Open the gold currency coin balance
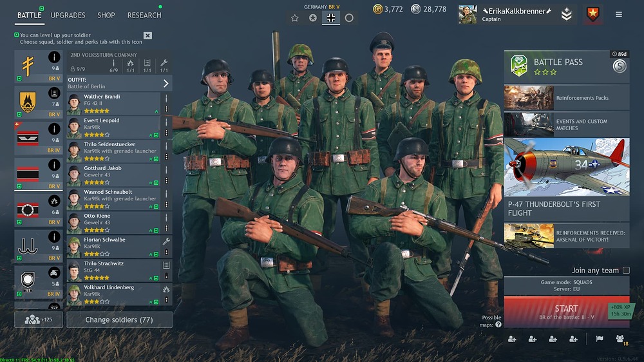Image resolution: width=644 pixels, height=362 pixels. click(x=388, y=9)
